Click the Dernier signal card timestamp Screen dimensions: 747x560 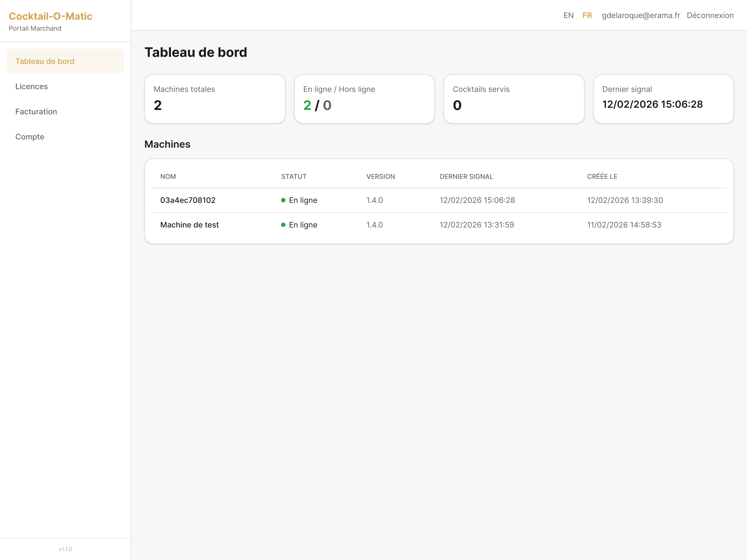pos(652,104)
